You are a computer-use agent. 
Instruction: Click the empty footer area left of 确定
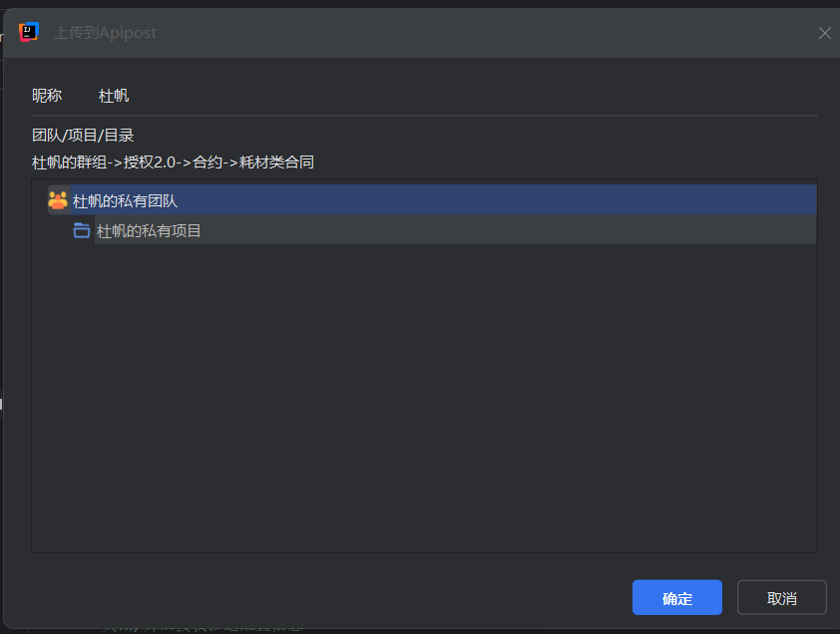coord(319,597)
